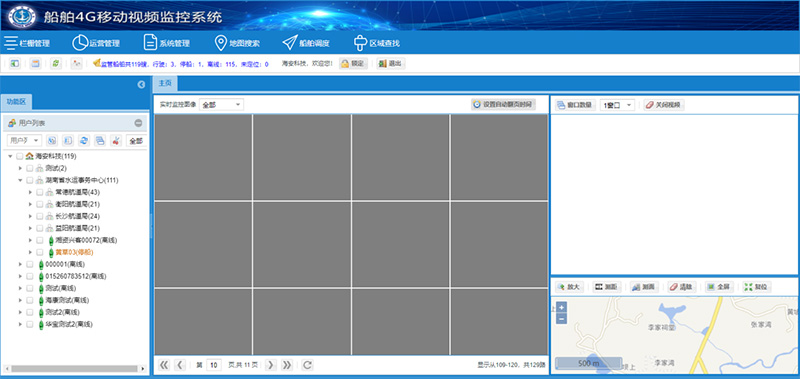Screen dimensions: 800x379
Task: Check the 黄草03(停船) ship checkbox
Action: pos(40,252)
